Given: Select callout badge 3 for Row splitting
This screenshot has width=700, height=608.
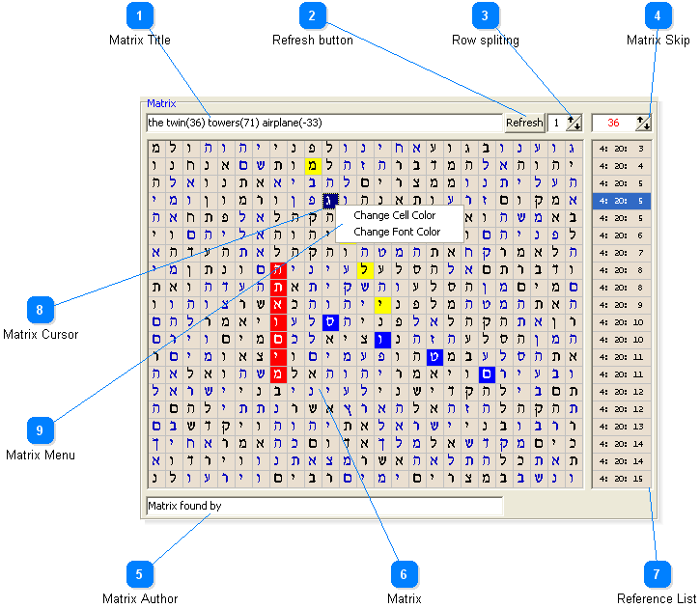Looking at the screenshot, I should (x=485, y=15).
